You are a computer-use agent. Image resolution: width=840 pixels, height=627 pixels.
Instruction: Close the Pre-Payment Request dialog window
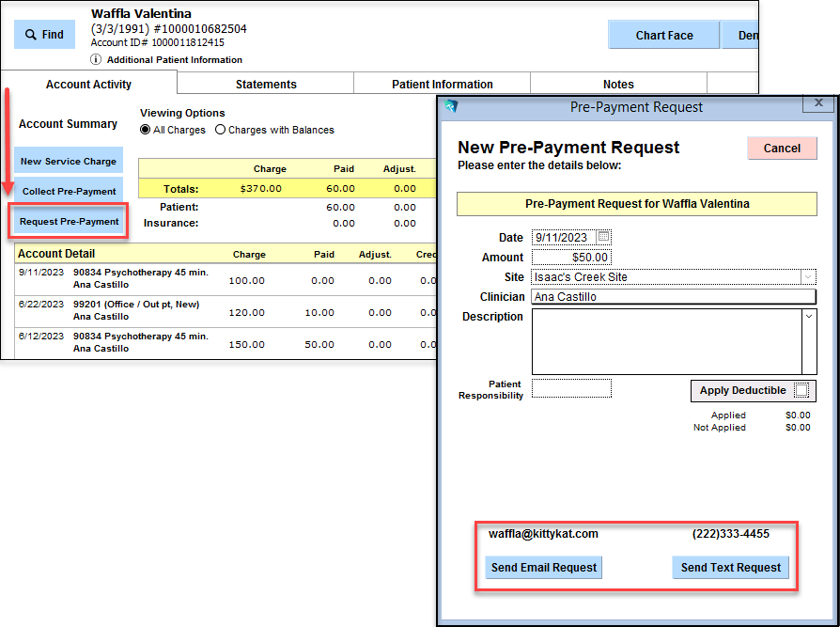click(818, 102)
